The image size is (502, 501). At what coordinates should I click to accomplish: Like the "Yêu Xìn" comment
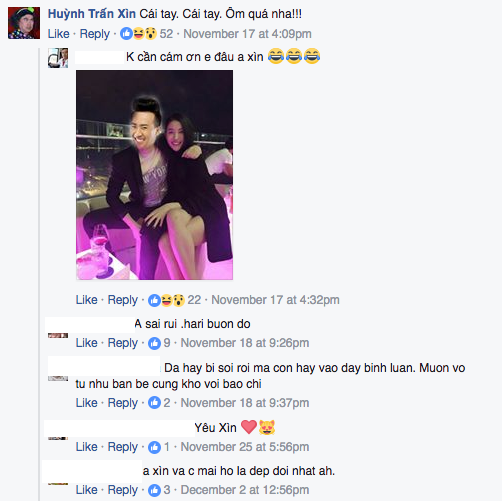click(x=86, y=447)
